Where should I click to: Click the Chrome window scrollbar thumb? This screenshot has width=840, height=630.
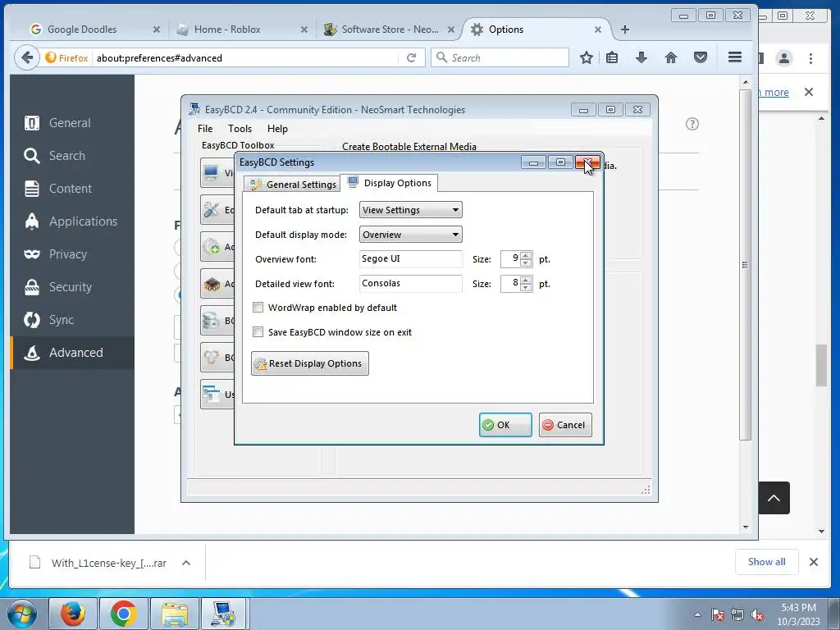tap(821, 365)
